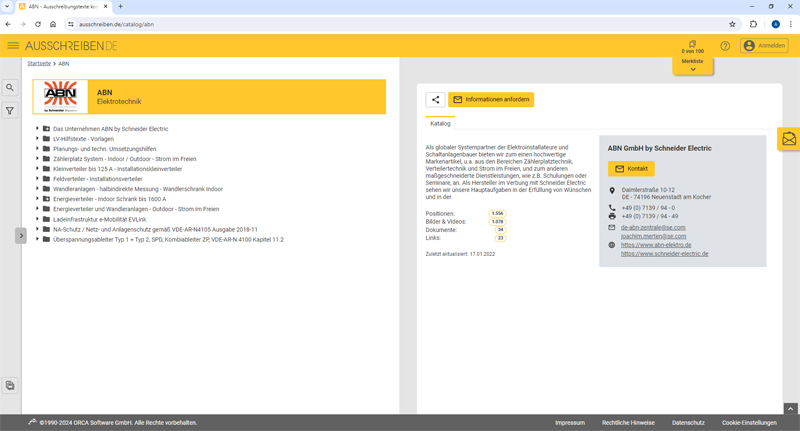Image resolution: width=800 pixels, height=431 pixels.
Task: Click the Dokumente count badge 34
Action: pyautogui.click(x=501, y=230)
